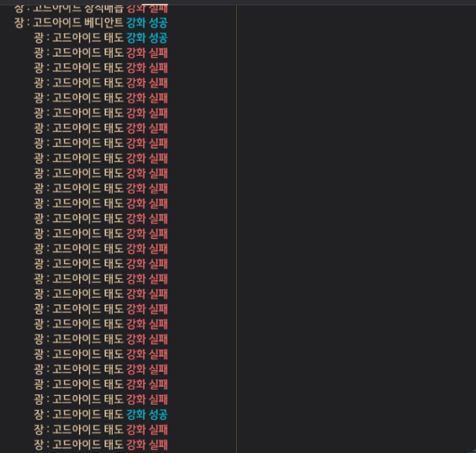The height and width of the screenshot is (453, 476).
Task: Click 고드아이드 on the 베디안트 line
Action: (x=56, y=23)
